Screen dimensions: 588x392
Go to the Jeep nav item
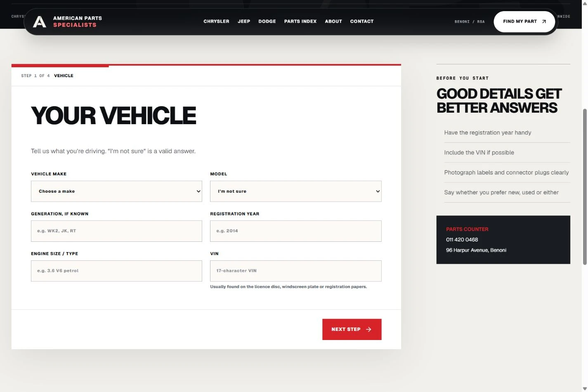(244, 21)
